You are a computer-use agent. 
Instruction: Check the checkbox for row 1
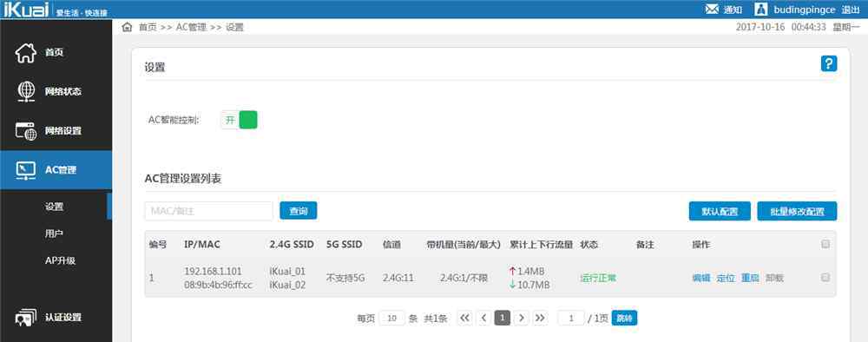coord(825,278)
